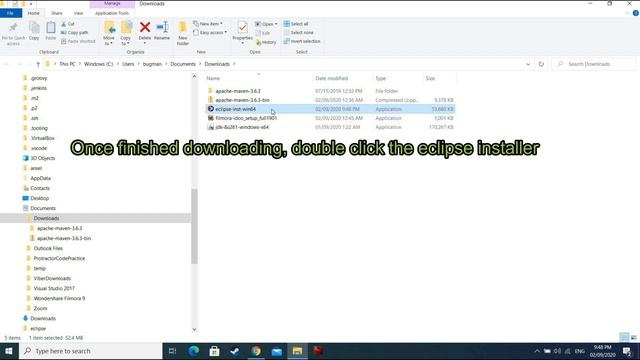The height and width of the screenshot is (360, 640).
Task: Select Desktop in navigation tree
Action: [39, 198]
